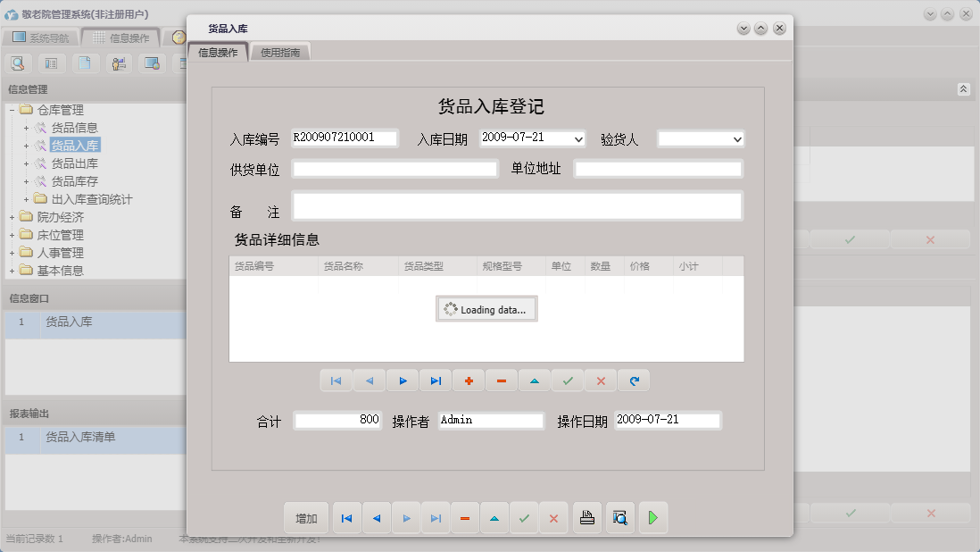Open the 验货人 dropdown list
The width and height of the screenshot is (980, 552).
click(x=738, y=138)
